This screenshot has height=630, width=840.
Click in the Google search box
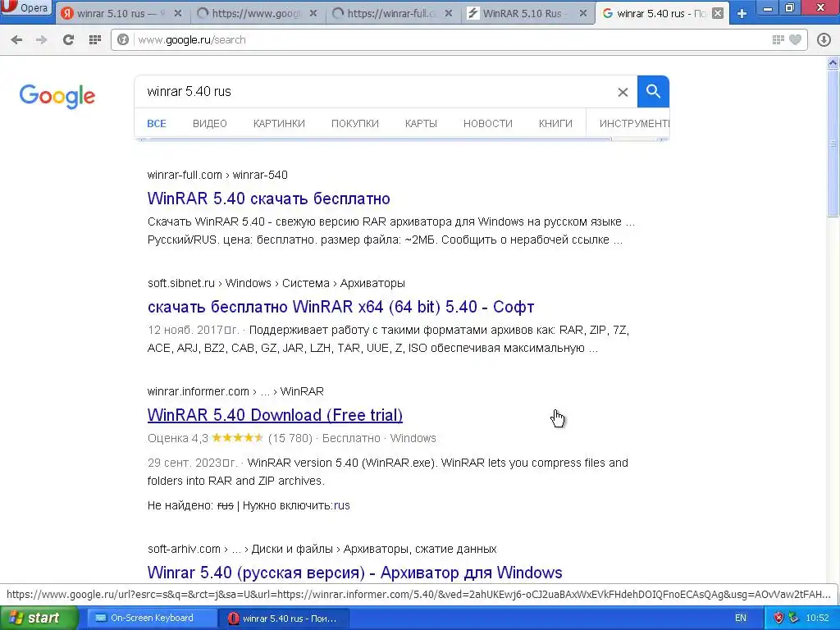pos(375,92)
